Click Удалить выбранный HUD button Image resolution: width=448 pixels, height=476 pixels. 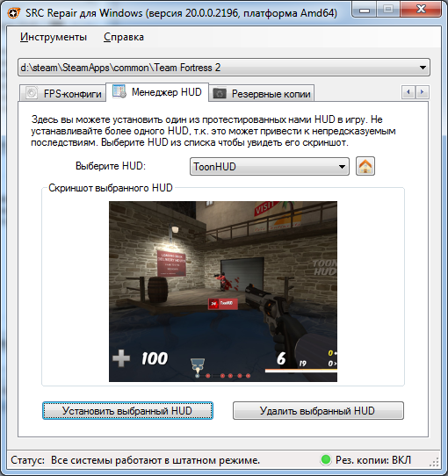(318, 411)
